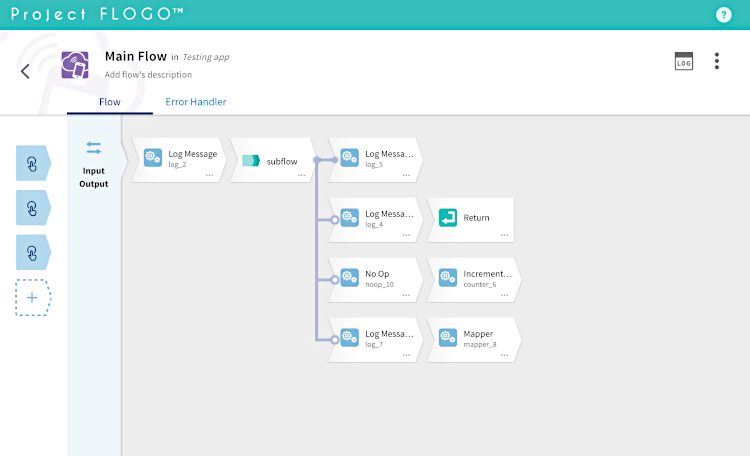Click mapper_8 Mapper gear icon

448,337
